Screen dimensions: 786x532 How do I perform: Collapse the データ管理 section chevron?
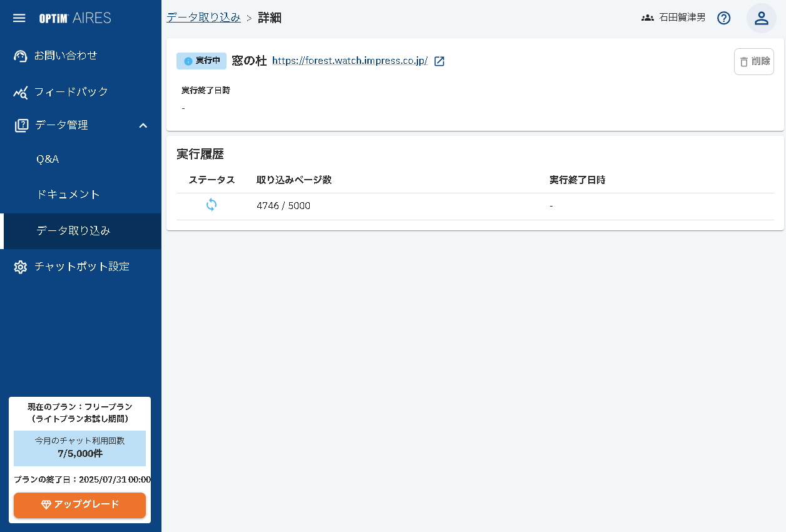(x=143, y=125)
